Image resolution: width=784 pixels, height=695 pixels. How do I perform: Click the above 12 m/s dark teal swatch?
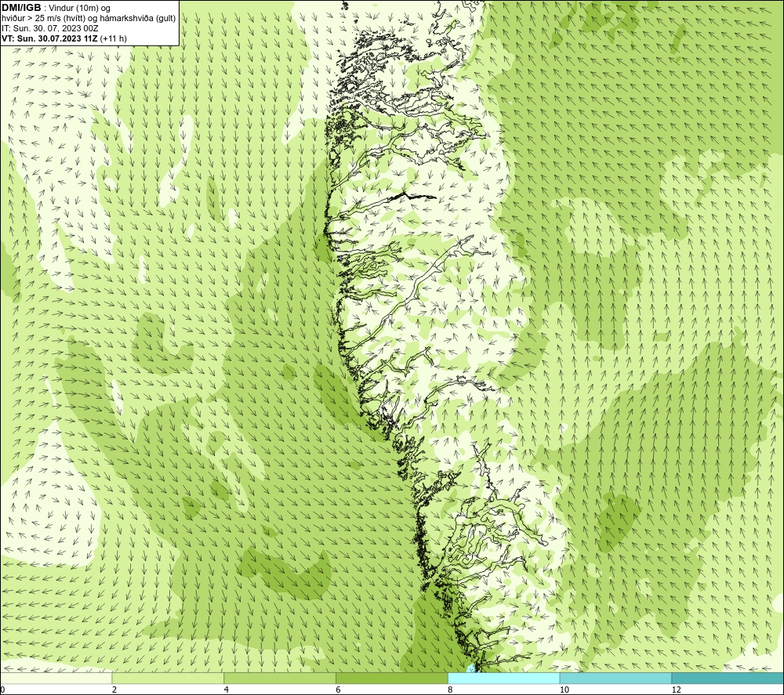[728, 678]
